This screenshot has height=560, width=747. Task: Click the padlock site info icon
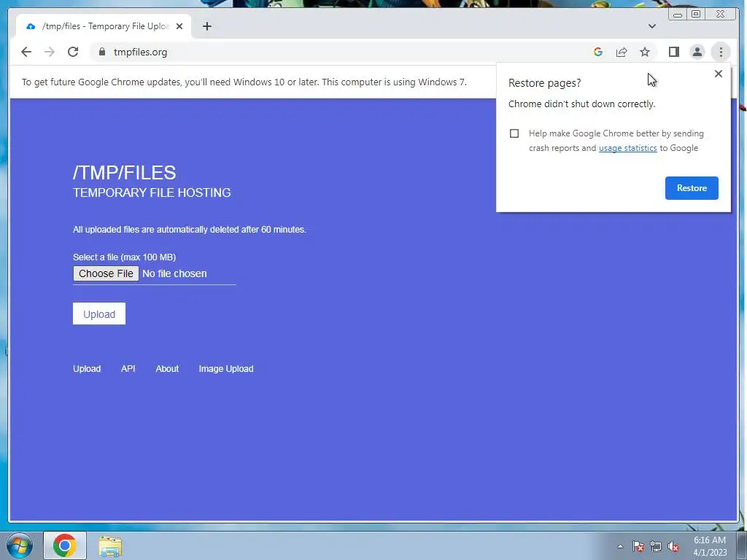tap(102, 52)
